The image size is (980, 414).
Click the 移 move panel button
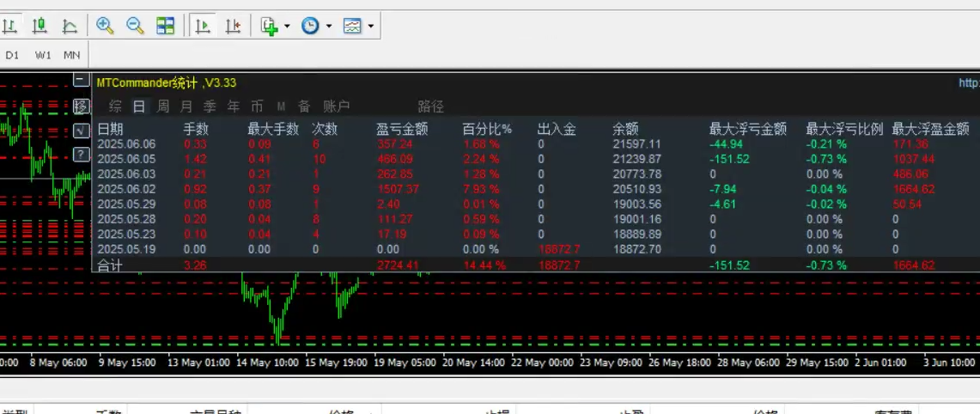point(81,107)
